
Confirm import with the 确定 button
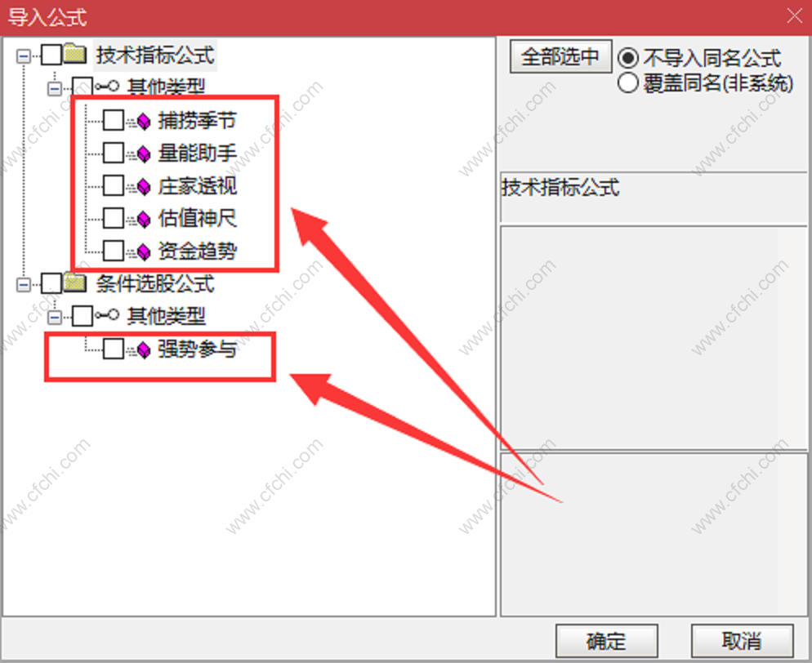(x=606, y=641)
